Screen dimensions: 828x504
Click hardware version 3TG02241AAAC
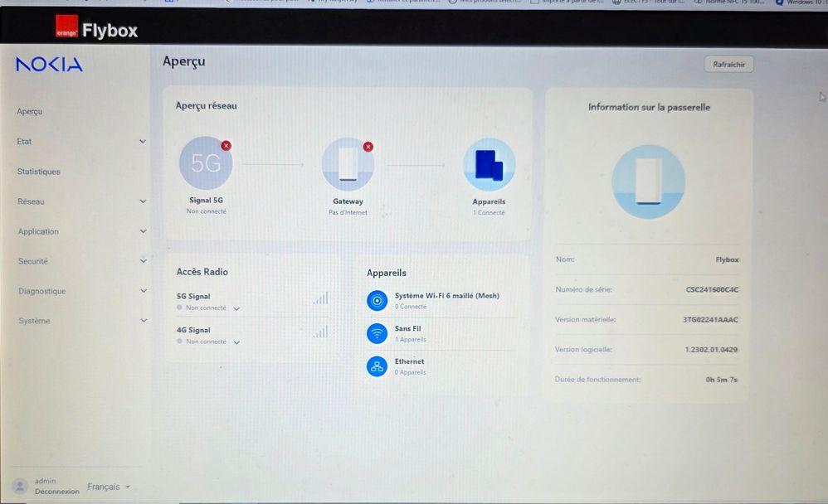pyautogui.click(x=710, y=319)
